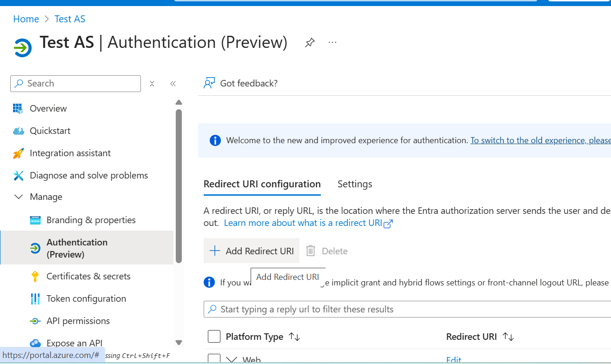Pin the Test AS Authentication blade
The height and width of the screenshot is (364, 611).
(x=310, y=43)
